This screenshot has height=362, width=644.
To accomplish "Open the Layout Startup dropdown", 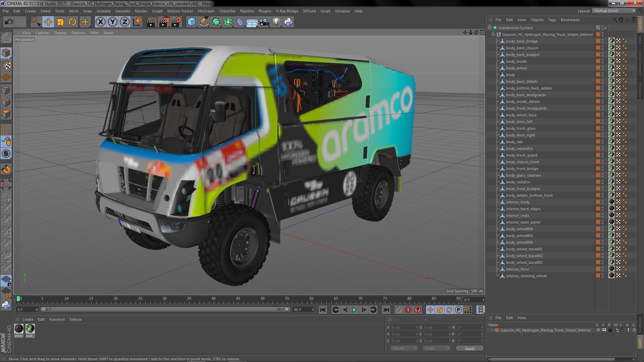I will (614, 11).
